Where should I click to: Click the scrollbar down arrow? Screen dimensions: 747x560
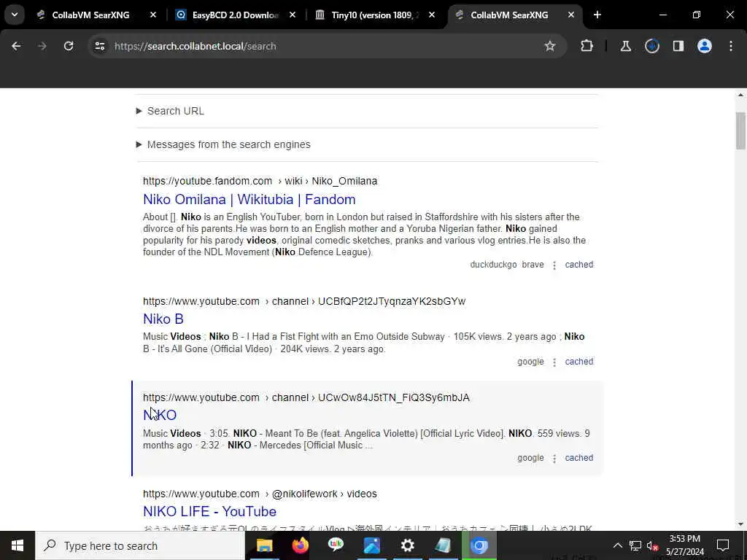click(740, 524)
